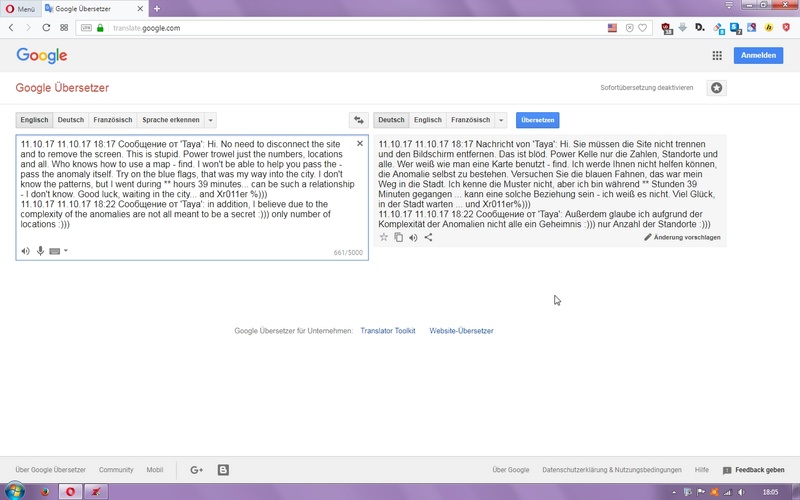
Task: Open the on-screen keyboard input tool
Action: click(55, 251)
